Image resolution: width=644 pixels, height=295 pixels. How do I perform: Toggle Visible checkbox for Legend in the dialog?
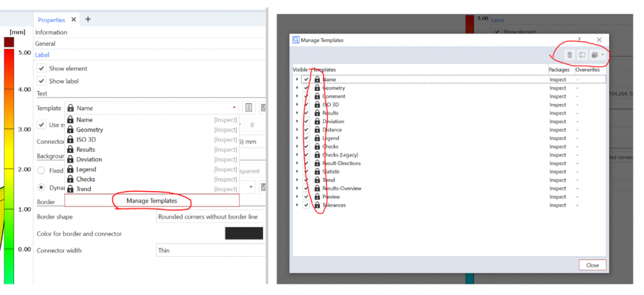pos(306,138)
